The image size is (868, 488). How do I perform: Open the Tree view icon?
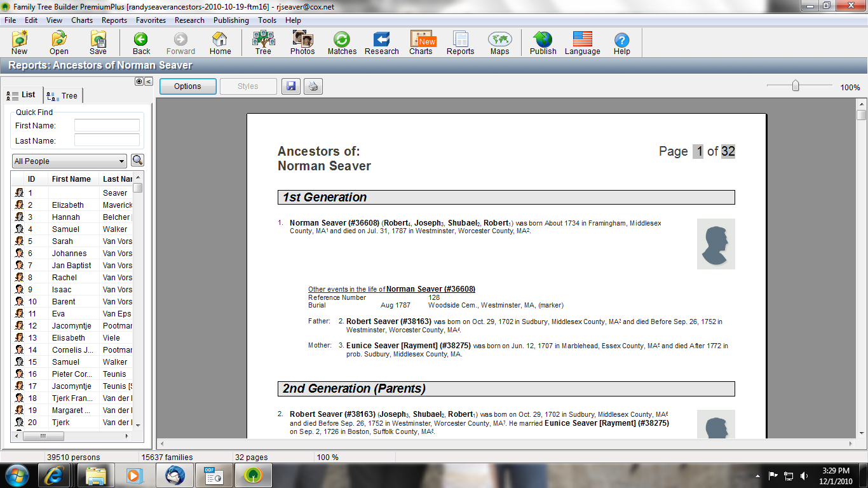pyautogui.click(x=263, y=43)
